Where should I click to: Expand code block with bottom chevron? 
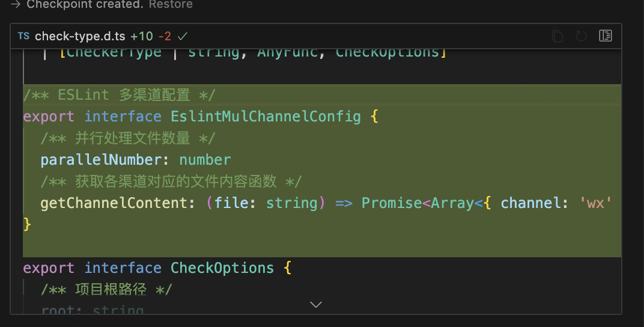pos(316,305)
